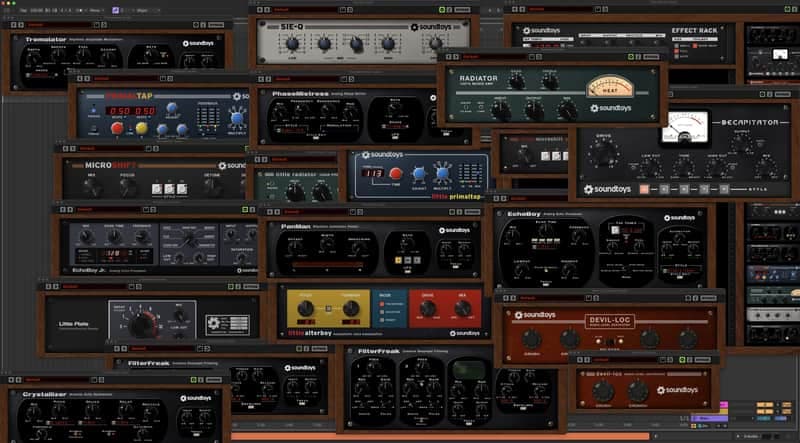Screen dimensions: 800x443
Task: Open the preset menu in Devil-Loc Deluxe's window header
Action: click(552, 298)
